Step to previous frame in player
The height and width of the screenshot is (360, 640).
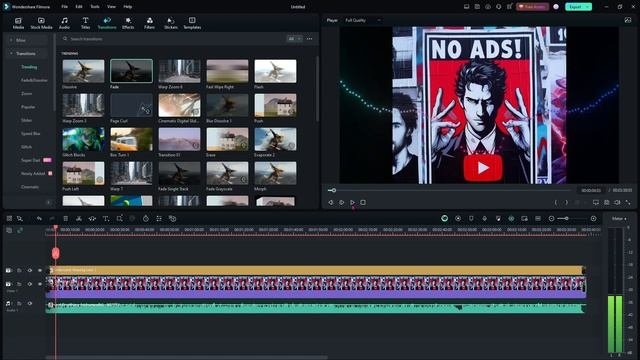(331, 202)
